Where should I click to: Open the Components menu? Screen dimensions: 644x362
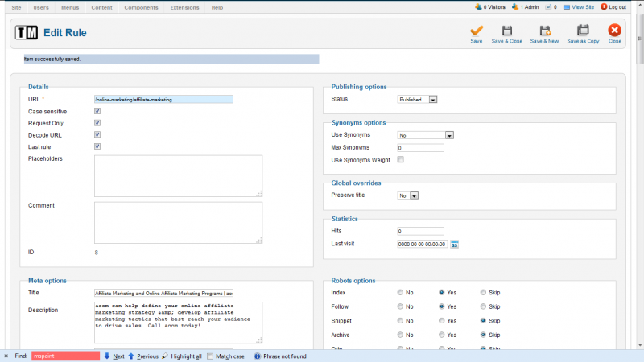pyautogui.click(x=141, y=7)
